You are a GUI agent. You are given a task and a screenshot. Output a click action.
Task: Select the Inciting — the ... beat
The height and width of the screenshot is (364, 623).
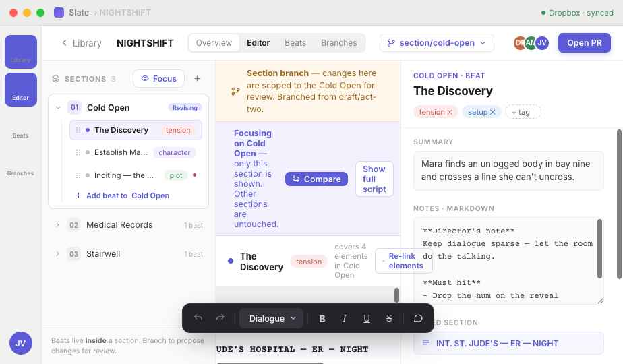[136, 175]
